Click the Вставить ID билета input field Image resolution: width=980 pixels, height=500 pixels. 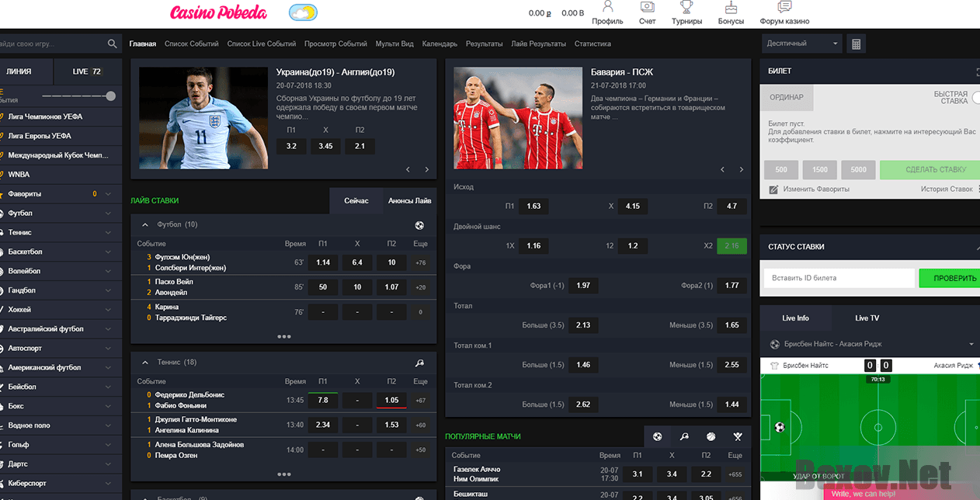coord(838,278)
